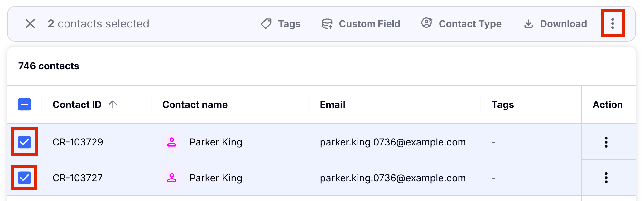Click the Contact Type button text

pyautogui.click(x=470, y=24)
